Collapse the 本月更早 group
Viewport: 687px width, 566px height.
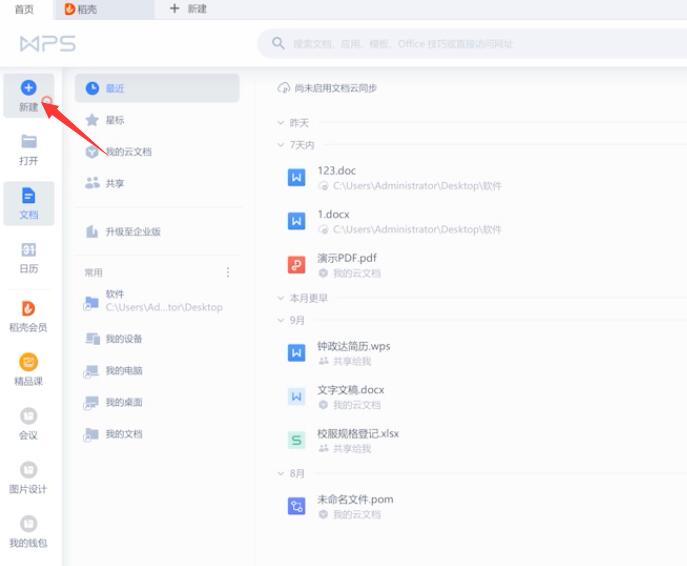click(281, 298)
